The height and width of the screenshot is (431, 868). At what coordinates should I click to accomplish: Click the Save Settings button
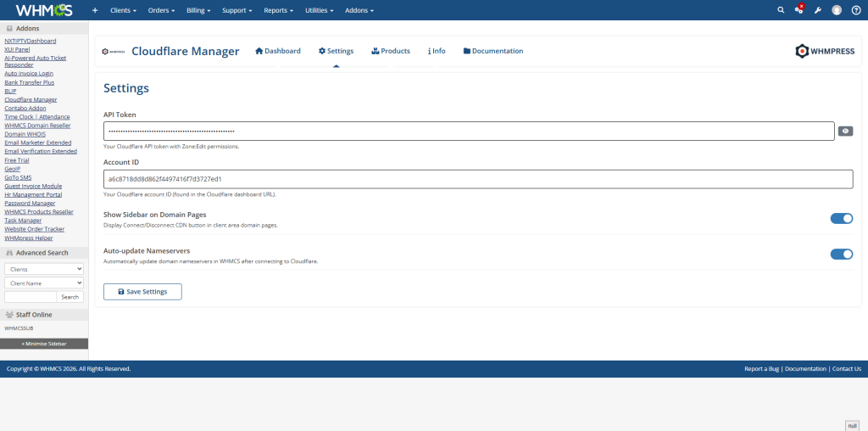pyautogui.click(x=142, y=291)
